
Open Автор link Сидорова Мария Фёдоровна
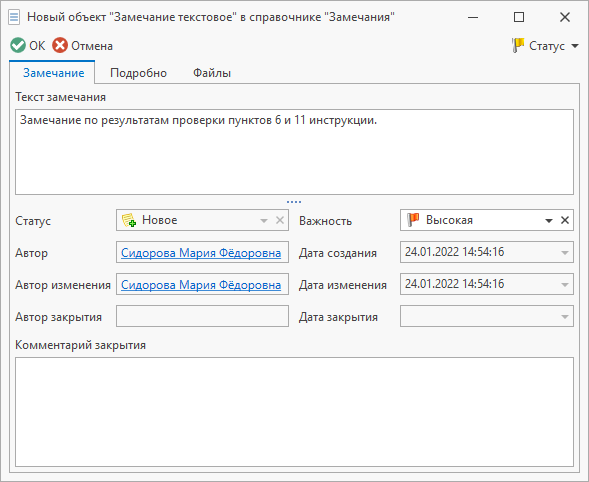point(201,253)
